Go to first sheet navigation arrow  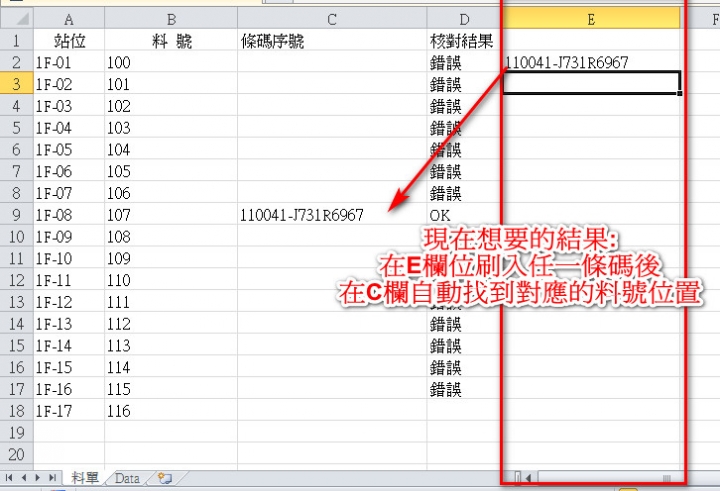point(9,478)
